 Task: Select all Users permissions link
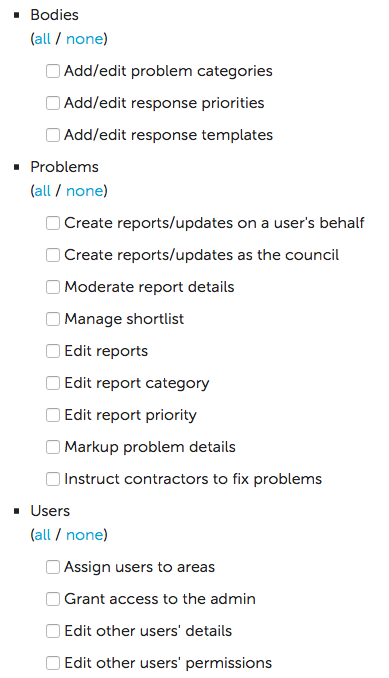(42, 535)
